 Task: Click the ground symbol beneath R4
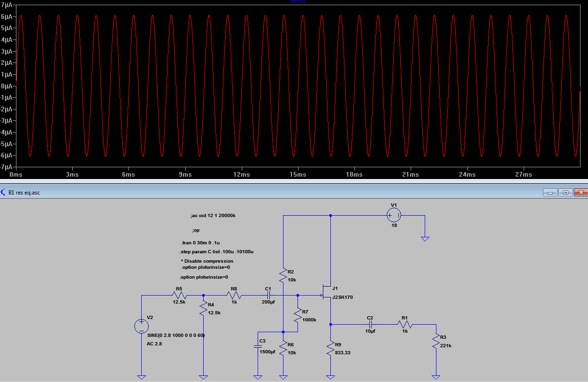point(204,377)
